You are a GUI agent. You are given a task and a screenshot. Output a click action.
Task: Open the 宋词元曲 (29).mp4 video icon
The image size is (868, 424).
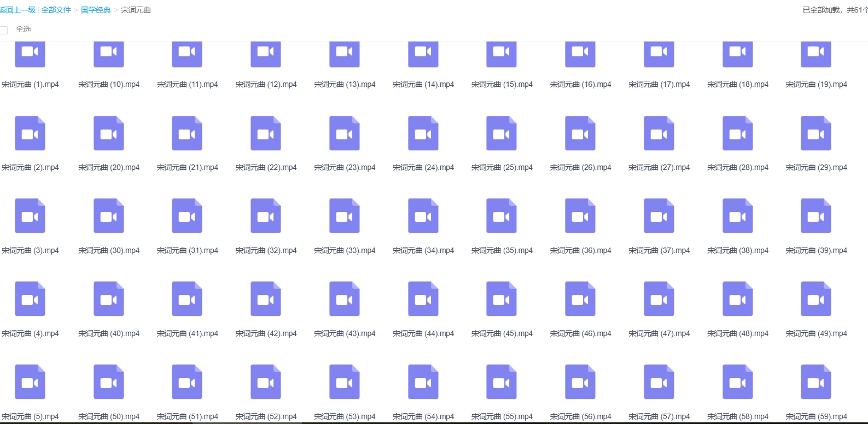point(816,133)
